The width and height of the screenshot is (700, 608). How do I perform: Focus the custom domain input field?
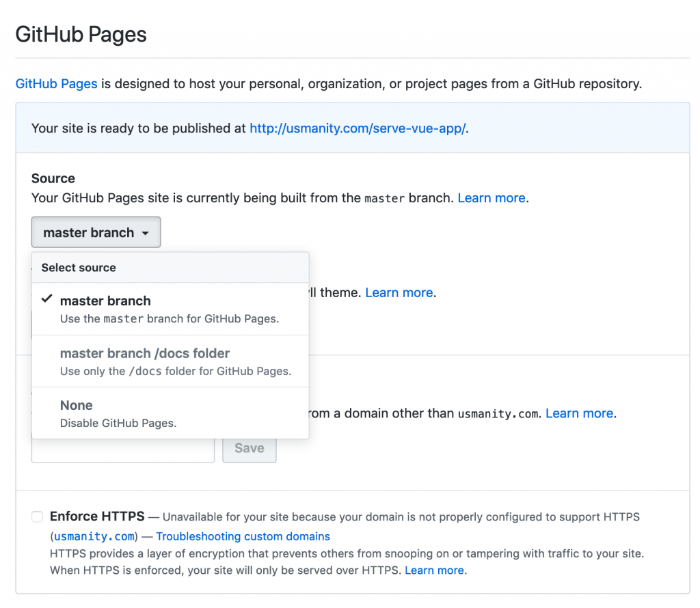(x=123, y=451)
